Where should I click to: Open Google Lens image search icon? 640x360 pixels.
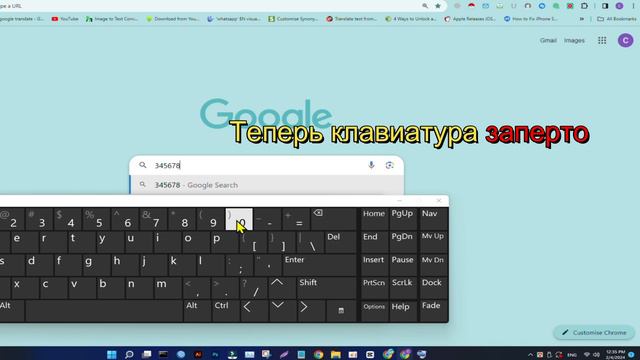[x=389, y=165]
